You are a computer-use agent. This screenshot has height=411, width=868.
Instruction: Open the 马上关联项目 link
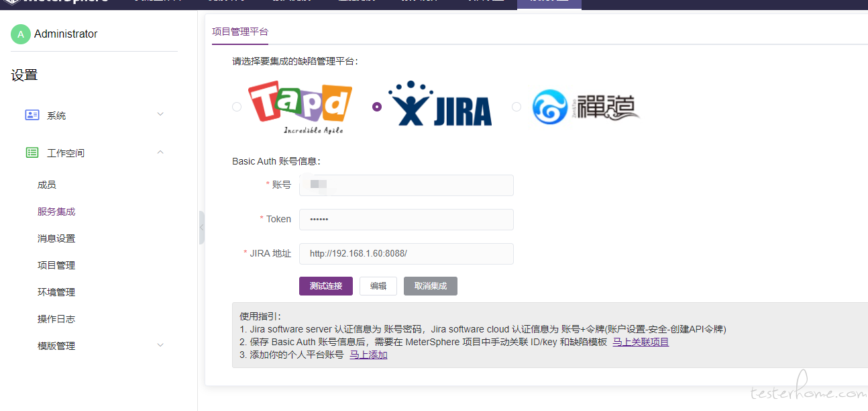coord(641,342)
